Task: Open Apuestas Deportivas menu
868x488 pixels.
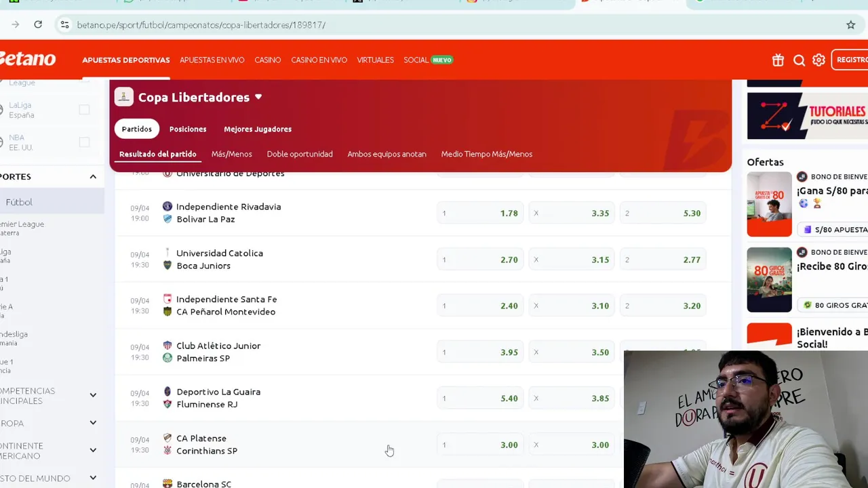Action: (x=126, y=60)
